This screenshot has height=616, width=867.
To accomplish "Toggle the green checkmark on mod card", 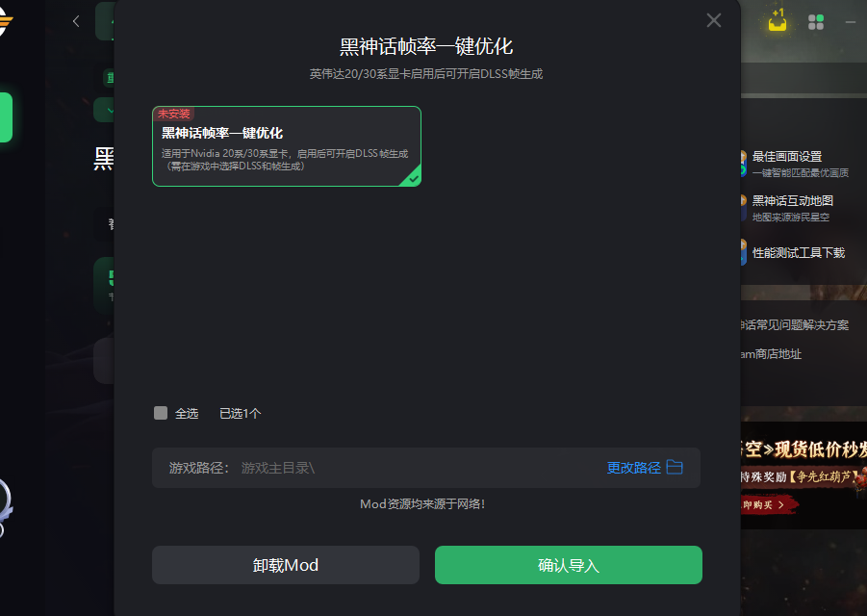I will coord(413,178).
